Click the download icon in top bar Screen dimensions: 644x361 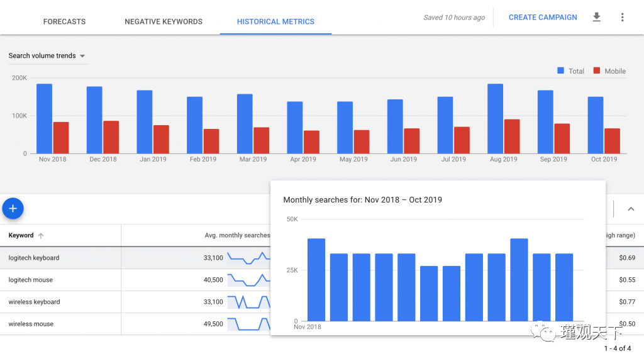pyautogui.click(x=597, y=17)
